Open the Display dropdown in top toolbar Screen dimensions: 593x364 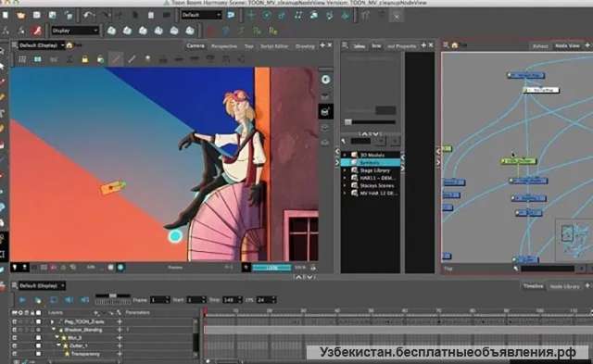pyautogui.click(x=75, y=31)
